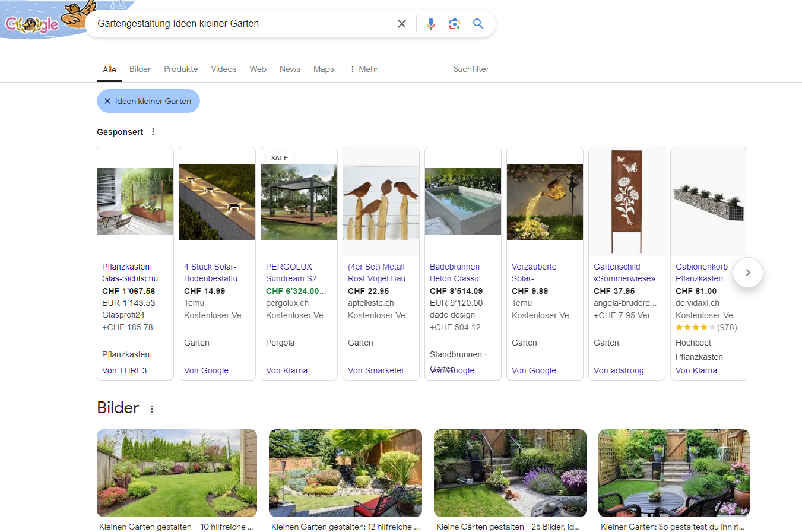Image resolution: width=802 pixels, height=532 pixels.
Task: Click the Bilder section heading
Action: [x=118, y=408]
